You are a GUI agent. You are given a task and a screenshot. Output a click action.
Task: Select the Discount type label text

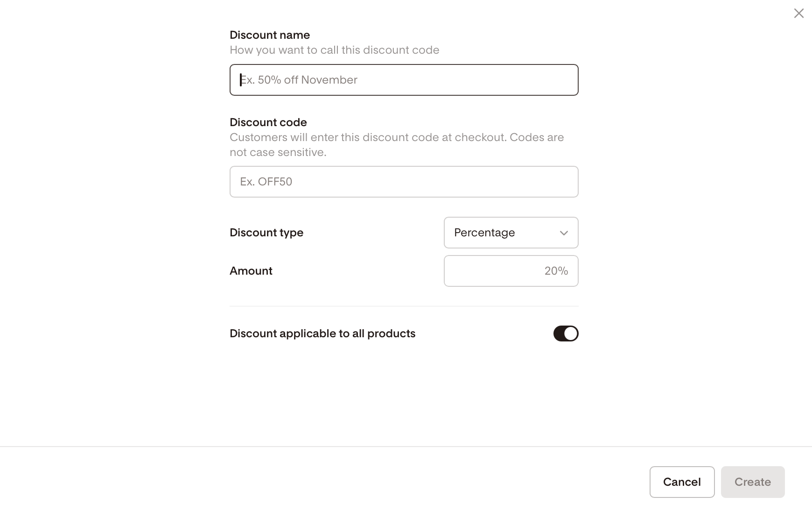tap(266, 233)
